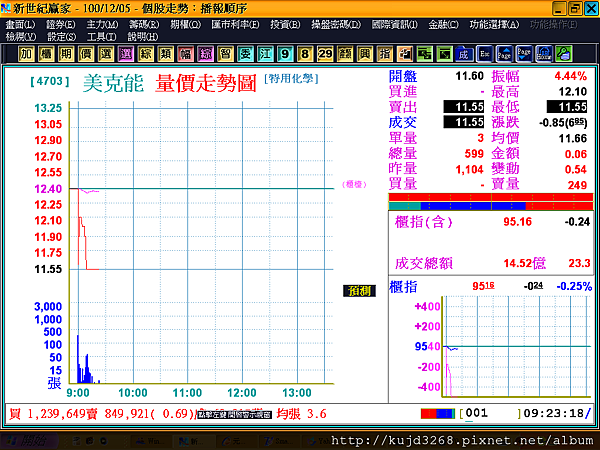Screen dimensions: 600x450
Task: Click the -0.25% index change value
Action: click(574, 286)
